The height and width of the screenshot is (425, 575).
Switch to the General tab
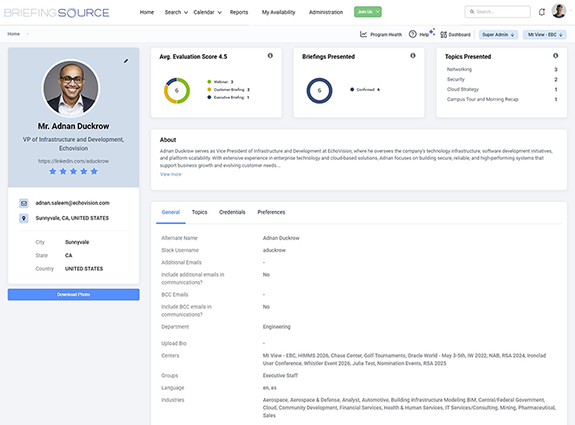pos(171,212)
